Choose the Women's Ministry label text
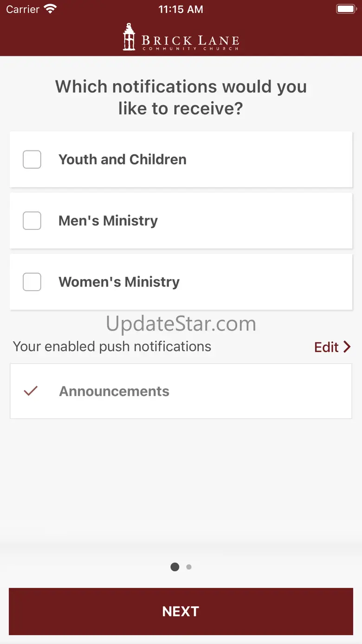The width and height of the screenshot is (362, 644). pos(119,282)
